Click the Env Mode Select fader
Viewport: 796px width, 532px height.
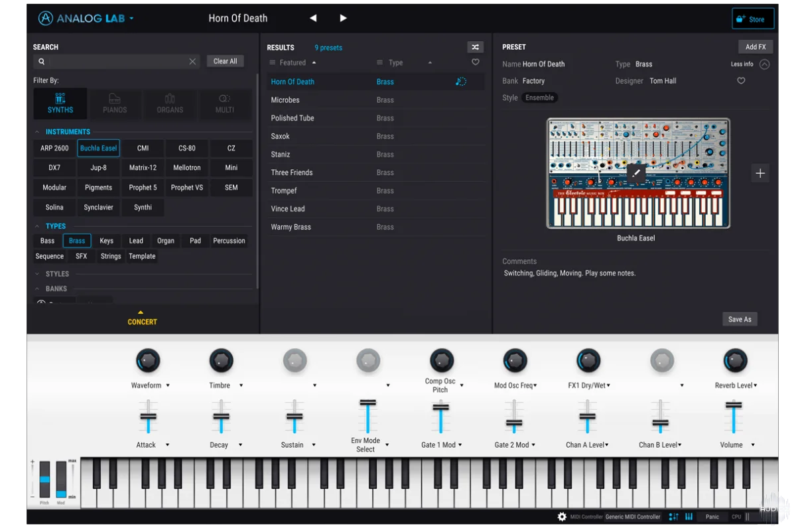(367, 416)
